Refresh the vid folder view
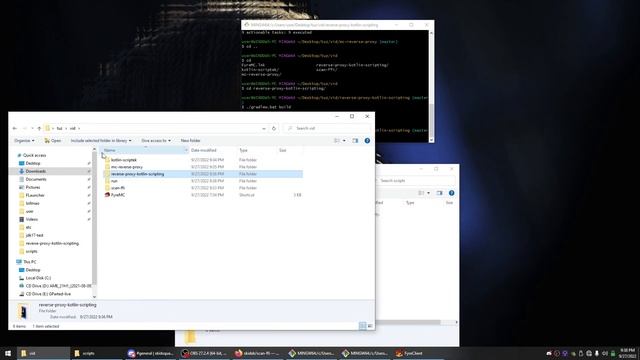 [x=274, y=129]
